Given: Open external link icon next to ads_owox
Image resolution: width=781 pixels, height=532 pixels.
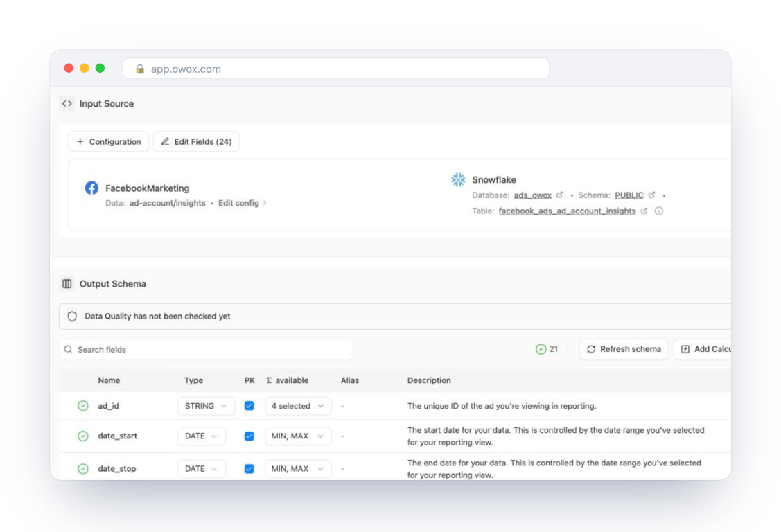Looking at the screenshot, I should [560, 195].
